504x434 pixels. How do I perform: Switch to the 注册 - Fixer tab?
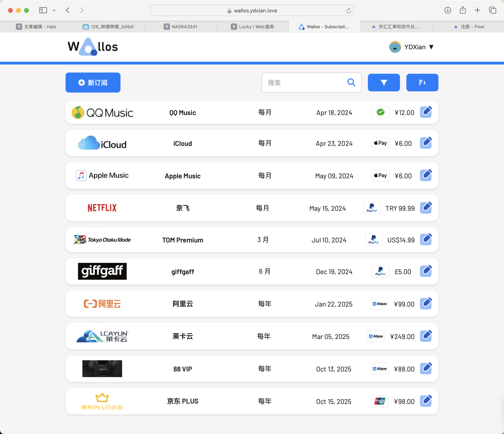pyautogui.click(x=468, y=27)
